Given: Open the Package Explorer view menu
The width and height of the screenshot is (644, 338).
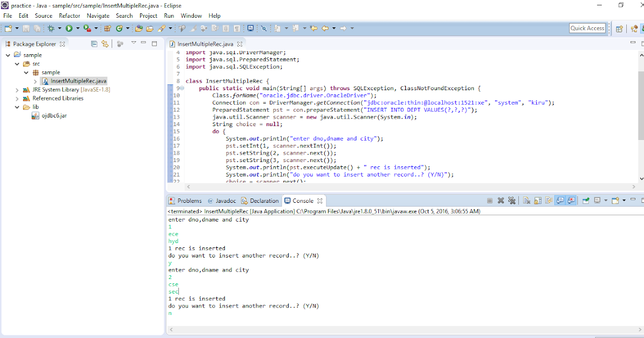Looking at the screenshot, I should (134, 42).
